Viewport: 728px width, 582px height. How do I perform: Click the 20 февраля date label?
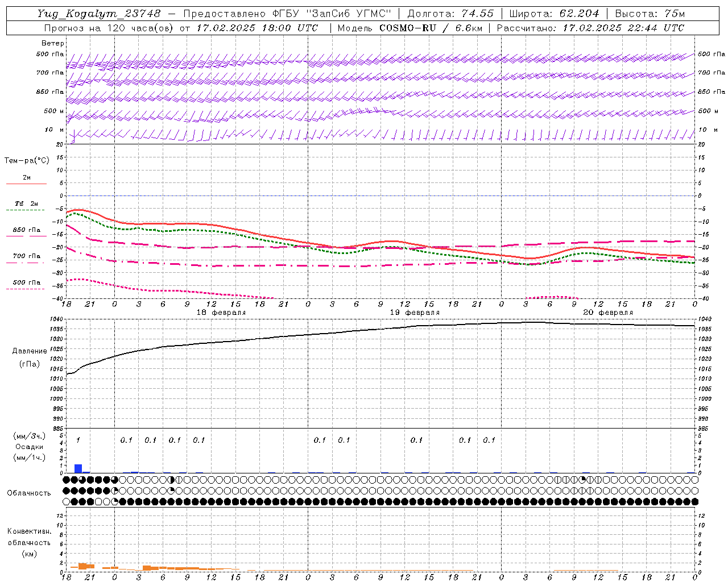tap(608, 313)
